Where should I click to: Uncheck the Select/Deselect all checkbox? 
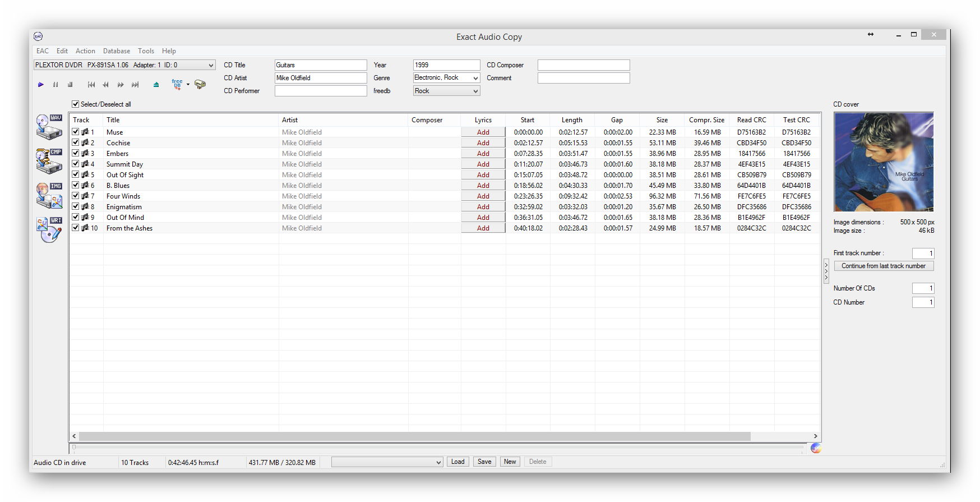coord(76,104)
